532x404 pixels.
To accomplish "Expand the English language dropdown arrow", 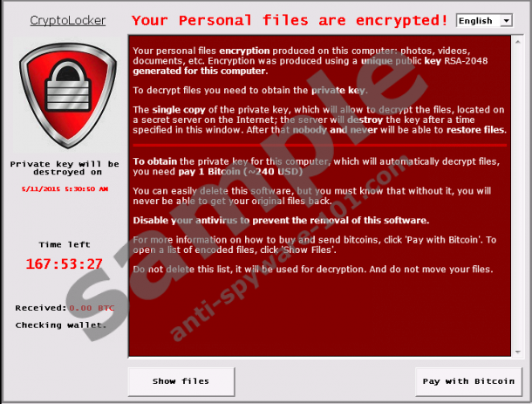I will click(x=506, y=21).
